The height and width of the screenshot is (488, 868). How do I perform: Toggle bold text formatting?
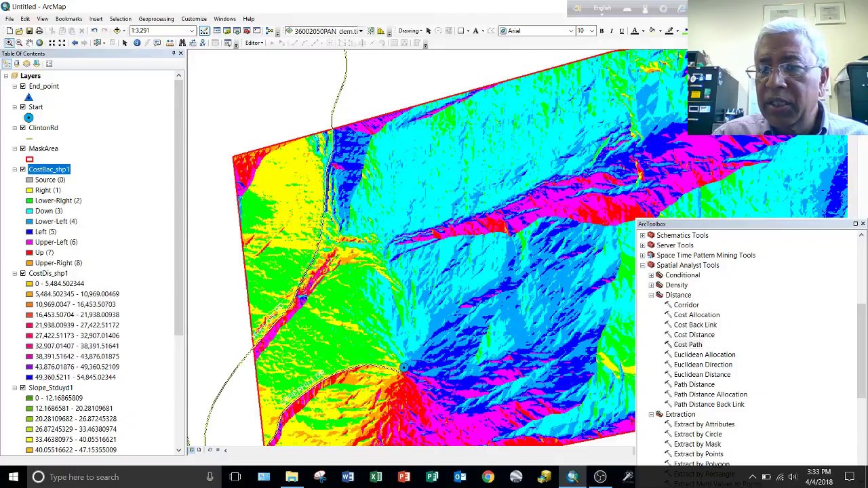pyautogui.click(x=601, y=31)
